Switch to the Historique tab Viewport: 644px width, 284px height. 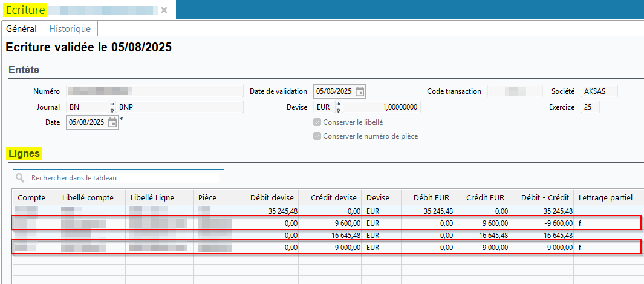pyautogui.click(x=70, y=28)
